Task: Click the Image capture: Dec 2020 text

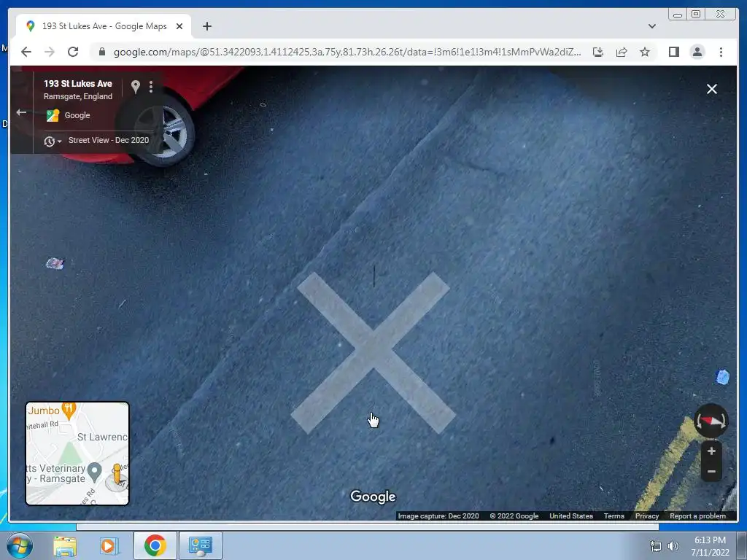Action: coord(438,516)
